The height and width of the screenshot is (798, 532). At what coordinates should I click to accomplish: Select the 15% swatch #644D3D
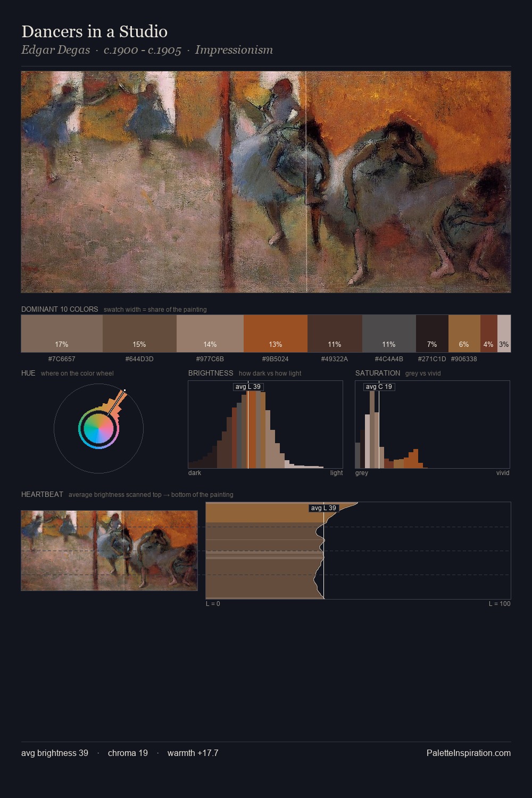coord(139,334)
